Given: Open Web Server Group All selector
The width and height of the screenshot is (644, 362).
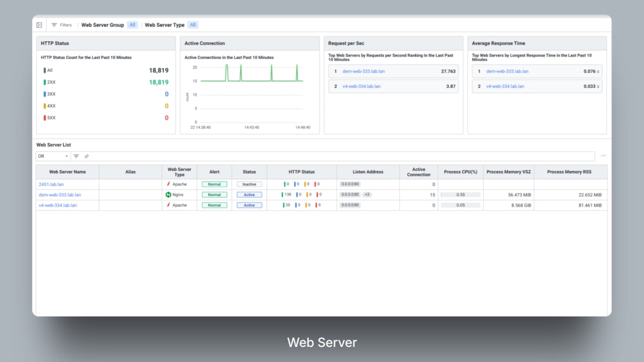Looking at the screenshot, I should click(132, 25).
